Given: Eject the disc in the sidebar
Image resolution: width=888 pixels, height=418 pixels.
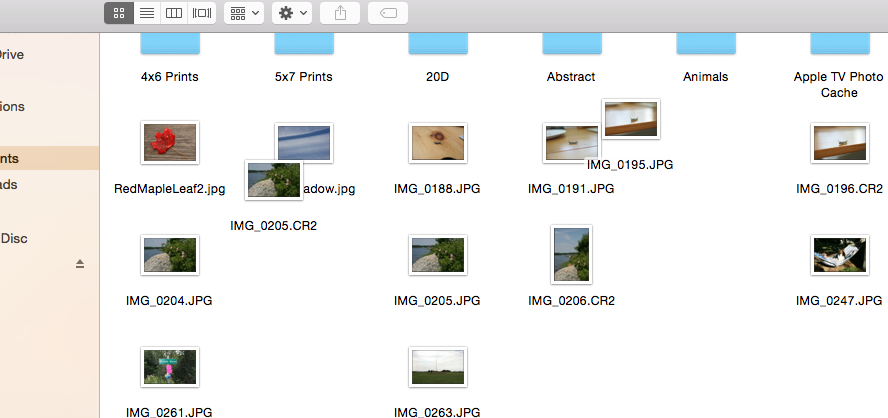Looking at the screenshot, I should click(x=80, y=263).
